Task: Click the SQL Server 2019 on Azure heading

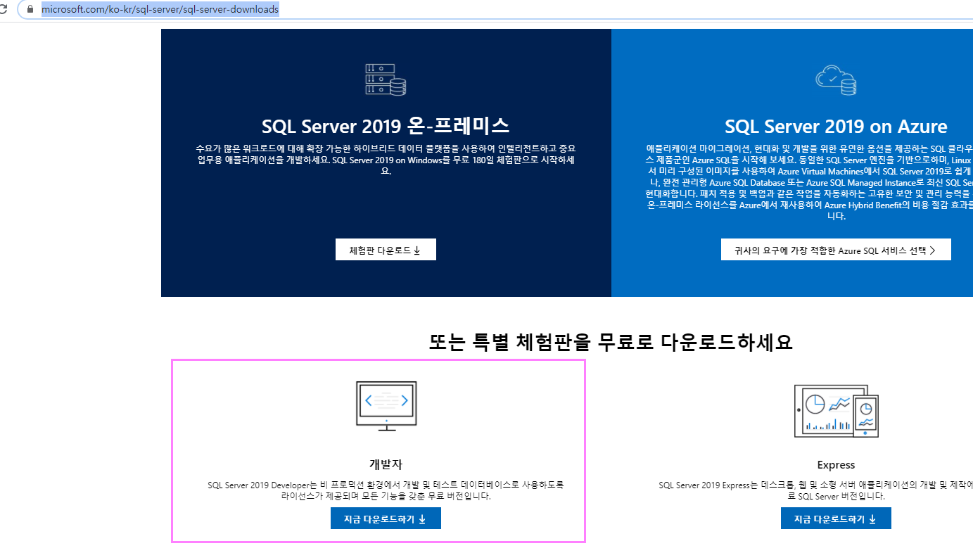Action: pos(836,127)
